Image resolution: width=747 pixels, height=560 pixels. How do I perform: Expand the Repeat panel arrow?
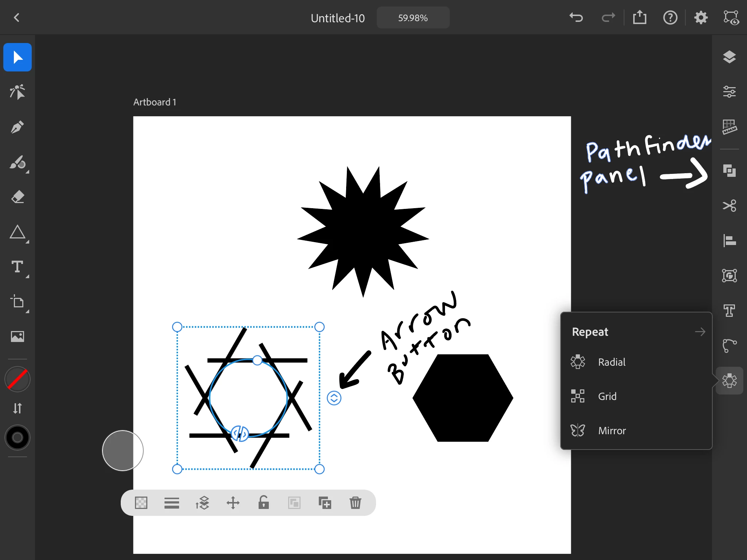tap(700, 332)
